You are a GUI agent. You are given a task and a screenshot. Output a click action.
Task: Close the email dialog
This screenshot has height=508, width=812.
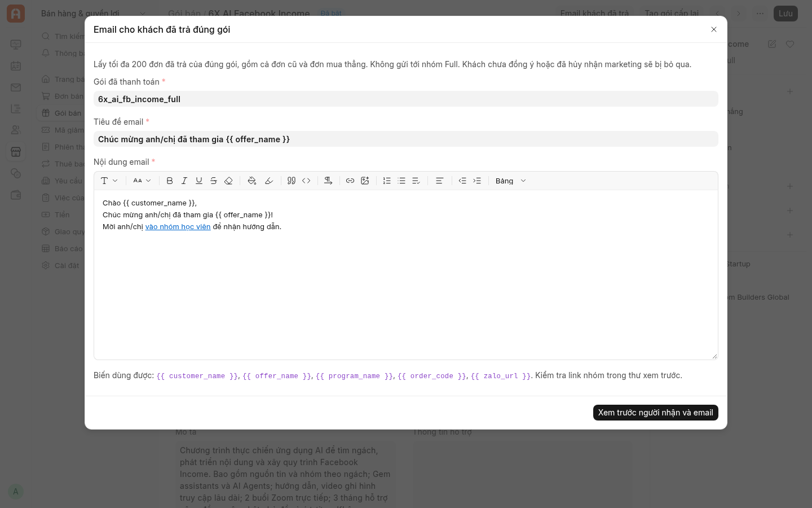click(x=714, y=29)
